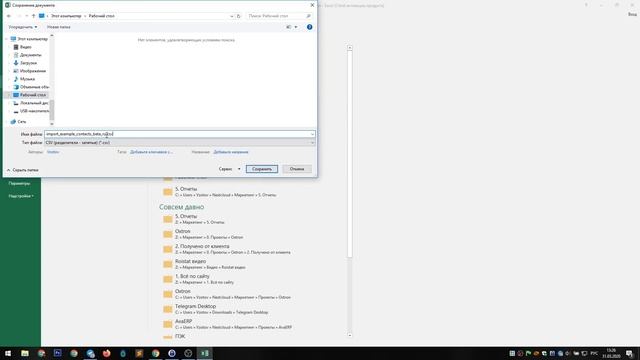640x360 pixels.
Task: Open help in the save dialog
Action: (309, 27)
